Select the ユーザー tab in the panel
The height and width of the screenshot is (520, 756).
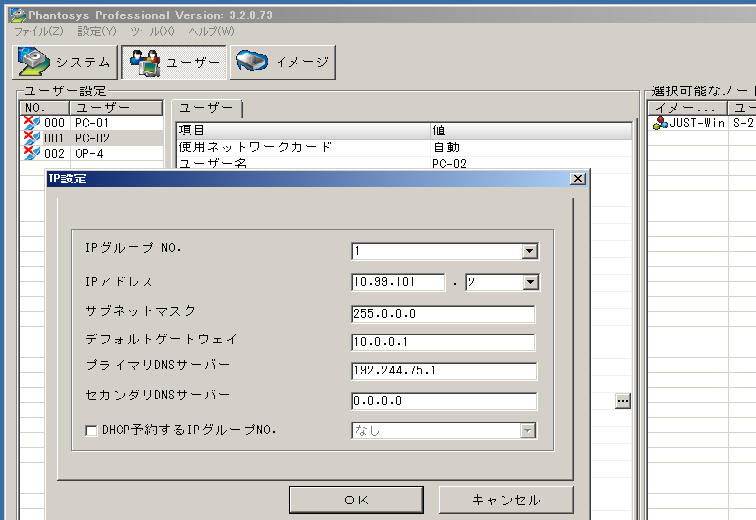pyautogui.click(x=206, y=108)
